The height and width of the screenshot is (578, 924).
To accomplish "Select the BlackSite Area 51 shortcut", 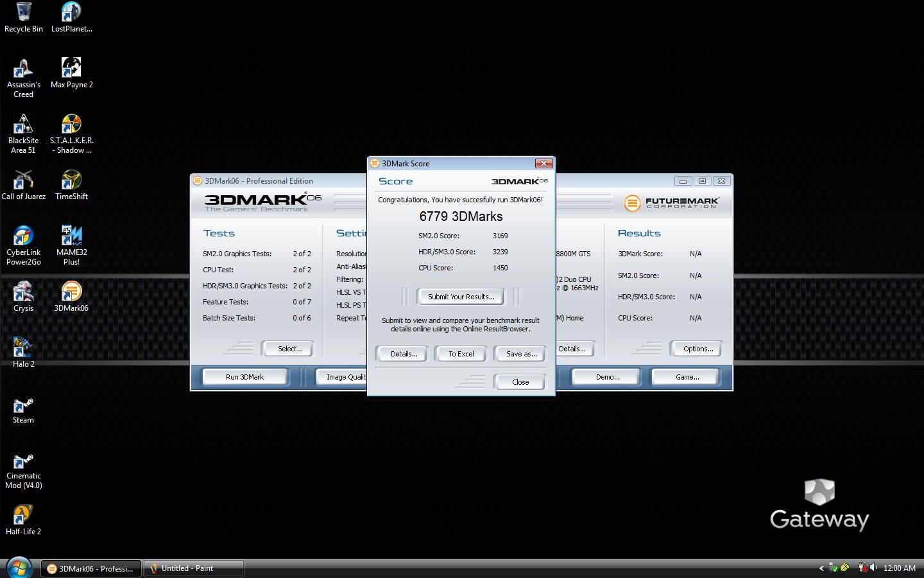I will (24, 134).
